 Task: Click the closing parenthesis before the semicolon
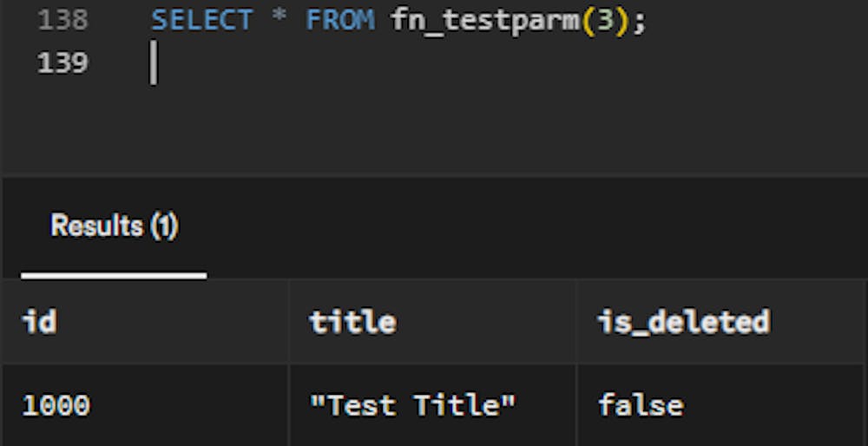[x=621, y=19]
